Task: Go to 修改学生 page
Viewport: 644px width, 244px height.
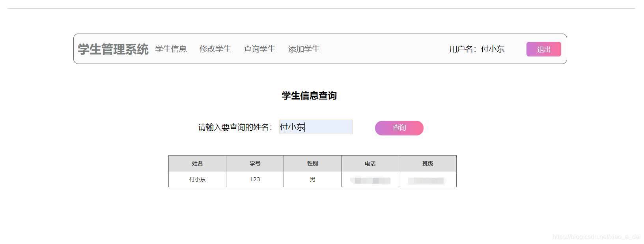Action: tap(215, 49)
